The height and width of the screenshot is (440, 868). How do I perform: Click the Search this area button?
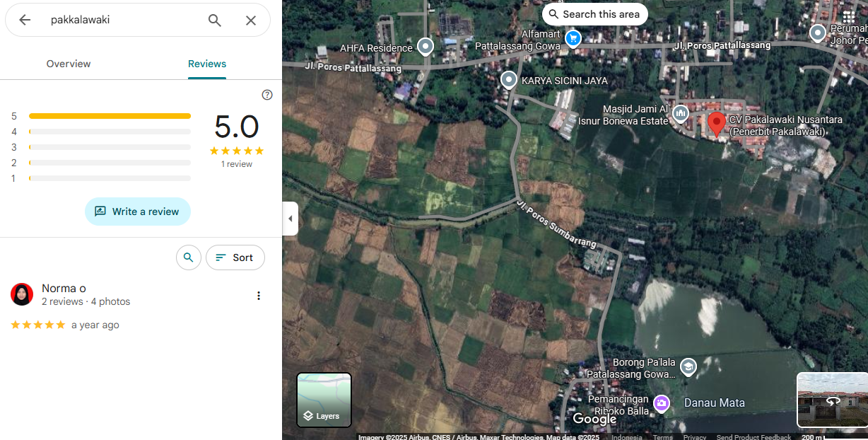tap(594, 14)
